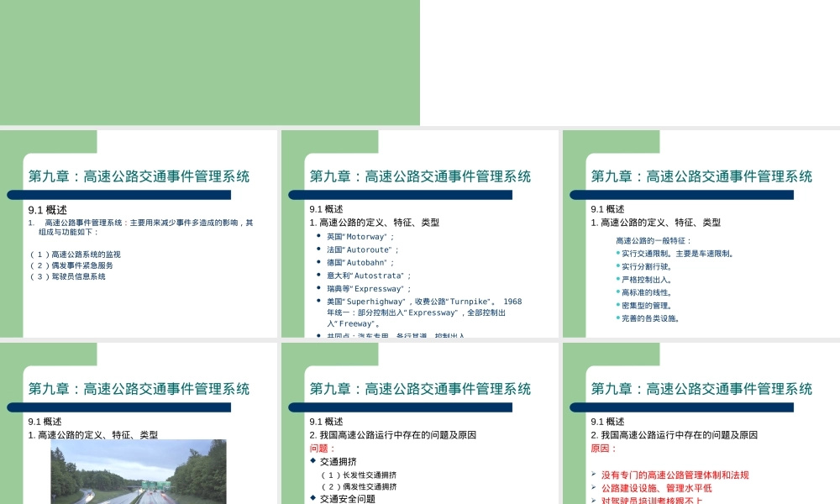
Task: Click the bullet 意大利"Autostrata"
Action: click(x=369, y=276)
